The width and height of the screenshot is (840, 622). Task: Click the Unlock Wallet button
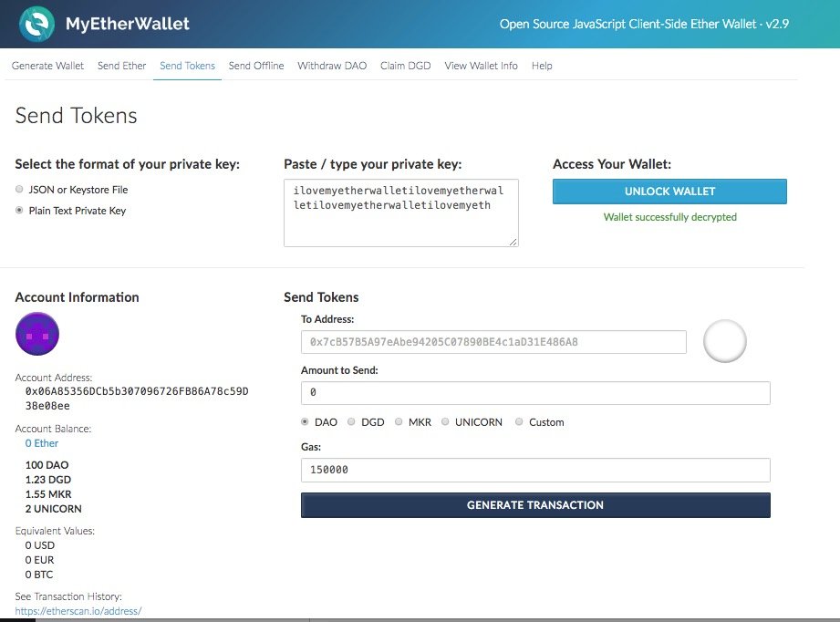(x=669, y=192)
